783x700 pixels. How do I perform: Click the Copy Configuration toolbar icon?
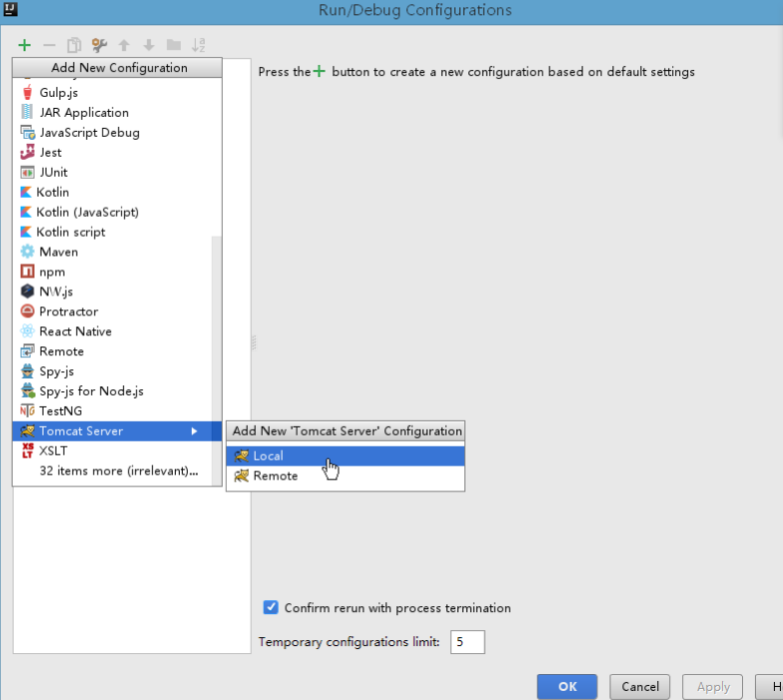(74, 46)
